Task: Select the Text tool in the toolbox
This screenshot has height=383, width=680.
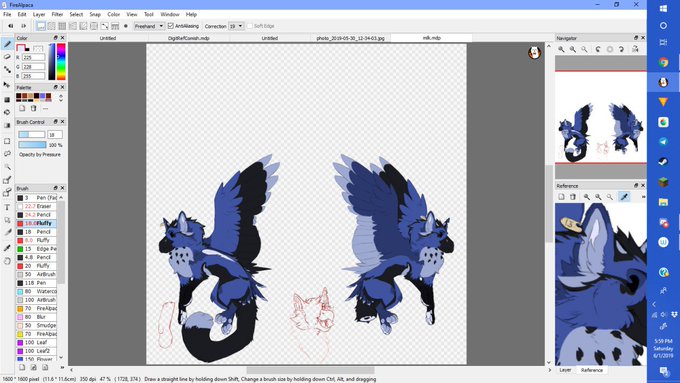Action: [7, 207]
